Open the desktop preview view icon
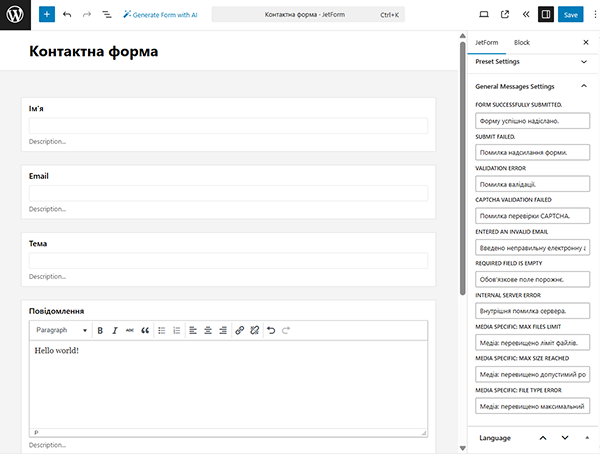 (484, 15)
